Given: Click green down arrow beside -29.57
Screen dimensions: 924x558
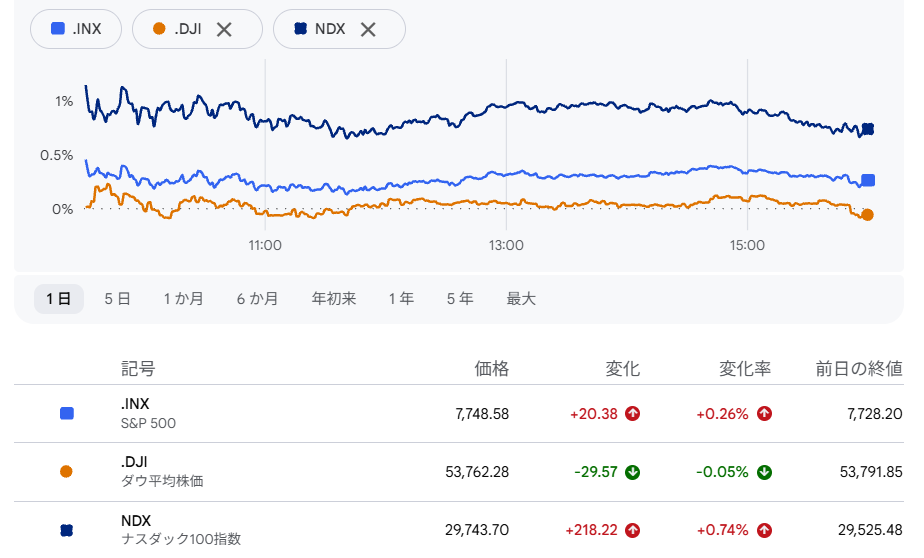Looking at the screenshot, I should click(633, 472).
